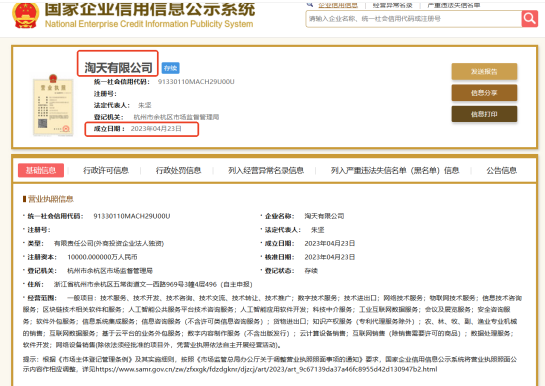
Task: Click the 核准日期 value 2023年04月23日
Action: [330, 257]
